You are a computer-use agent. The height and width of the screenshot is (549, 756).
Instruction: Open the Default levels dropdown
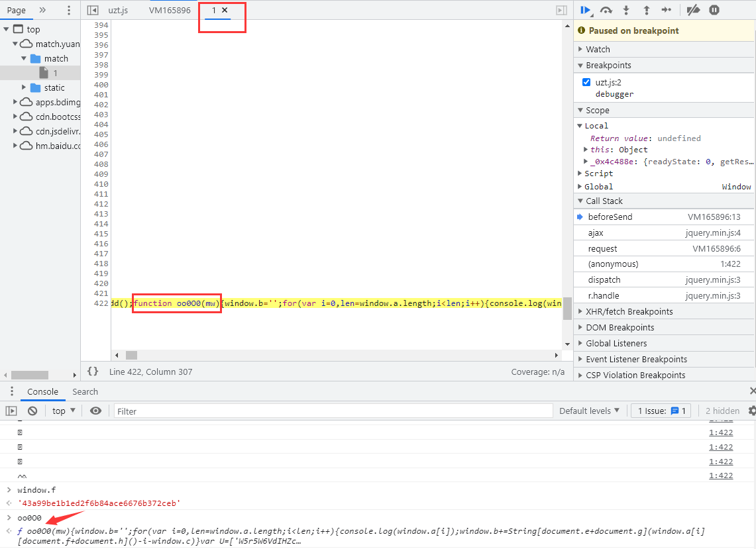589,411
